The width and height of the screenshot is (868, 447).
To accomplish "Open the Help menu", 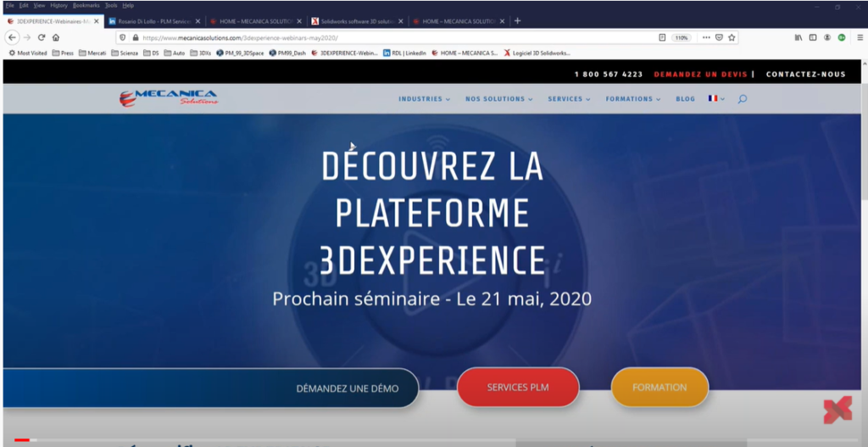I will tap(128, 5).
